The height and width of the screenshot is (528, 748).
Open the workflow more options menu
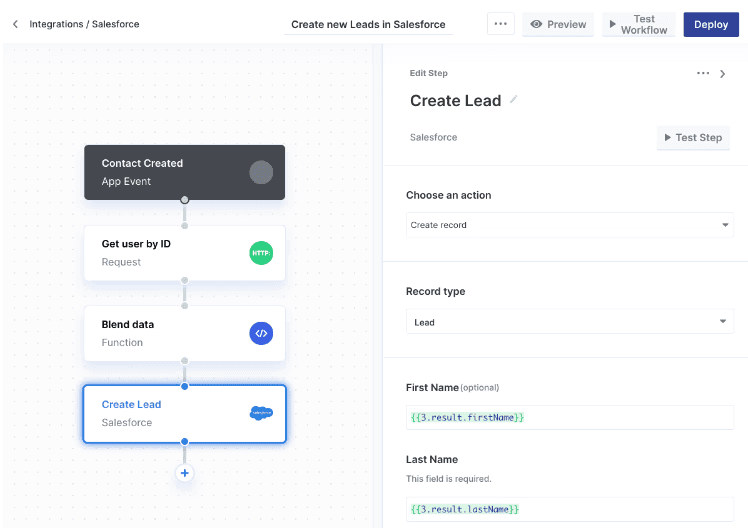tap(501, 24)
